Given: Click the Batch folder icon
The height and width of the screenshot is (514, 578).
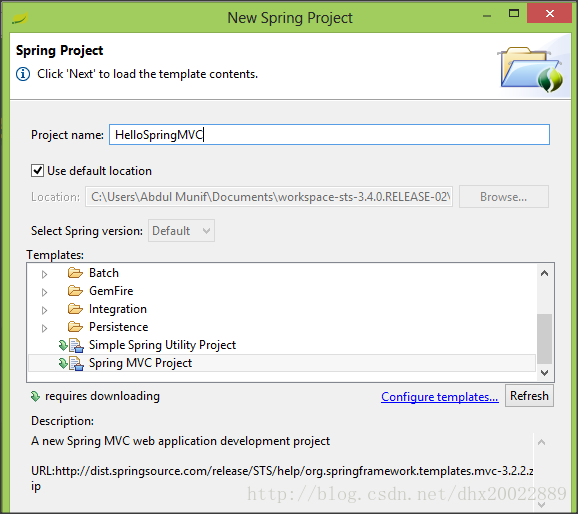Looking at the screenshot, I should pos(76,273).
